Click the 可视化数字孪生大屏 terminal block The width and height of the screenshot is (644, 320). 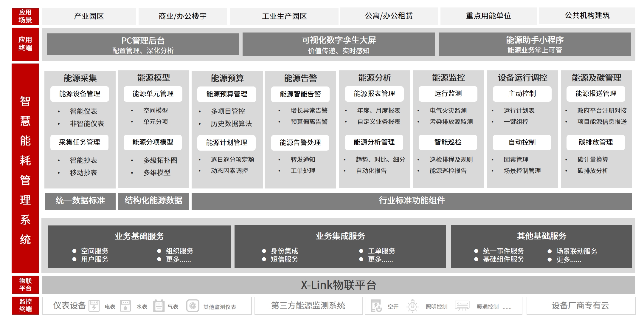click(x=339, y=44)
